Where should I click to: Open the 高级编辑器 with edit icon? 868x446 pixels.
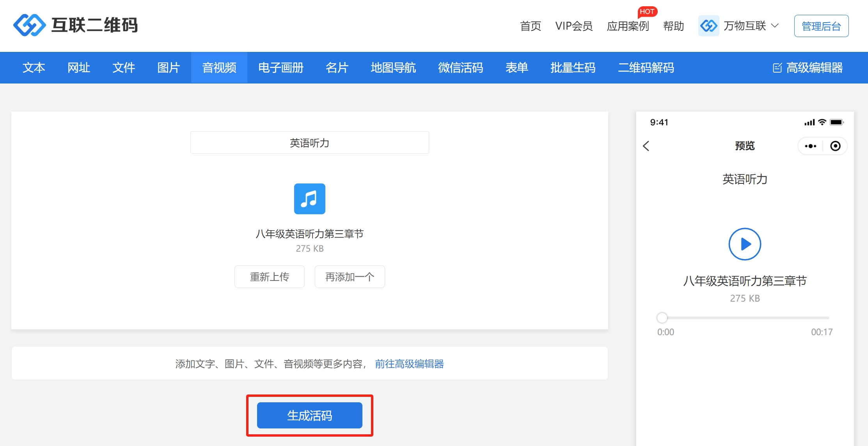point(808,68)
